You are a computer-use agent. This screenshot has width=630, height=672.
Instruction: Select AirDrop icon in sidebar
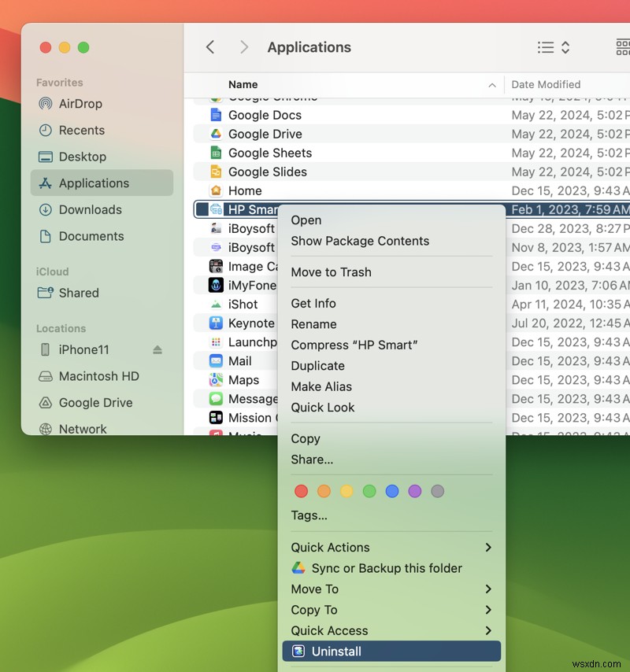(x=46, y=104)
